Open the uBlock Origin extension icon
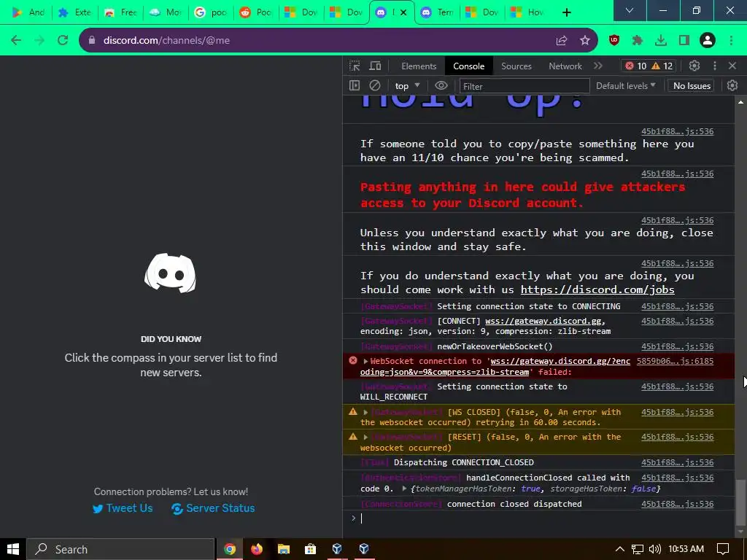 [x=614, y=41]
